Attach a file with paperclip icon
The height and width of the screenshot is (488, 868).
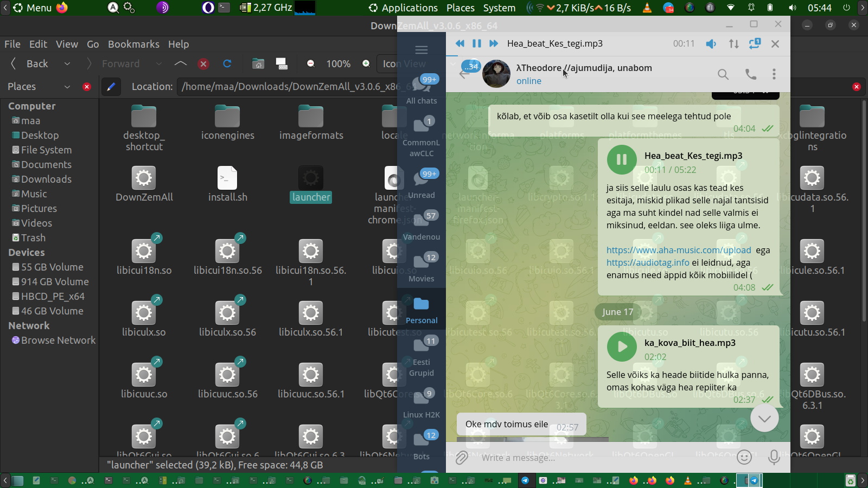[x=461, y=458]
